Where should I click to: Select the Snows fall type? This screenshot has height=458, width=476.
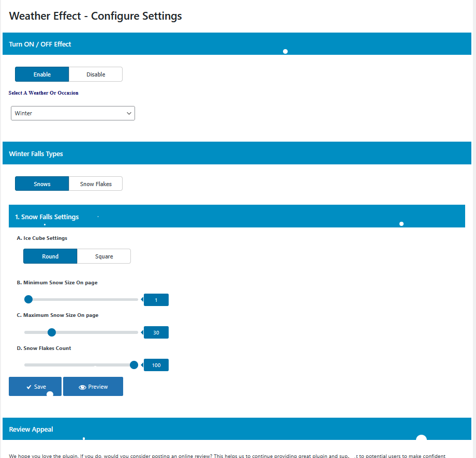point(42,184)
